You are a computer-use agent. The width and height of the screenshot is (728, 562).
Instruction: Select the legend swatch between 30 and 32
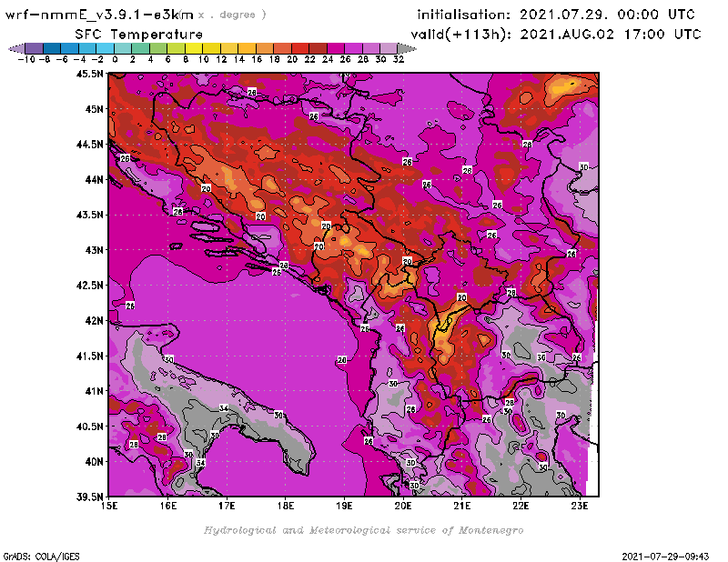pos(389,48)
